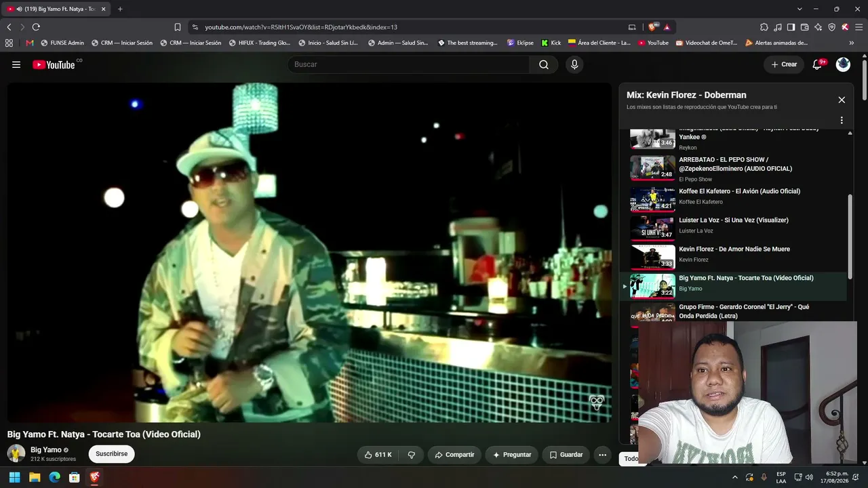Click the Buscar search field
This screenshot has height=488, width=868.
[x=409, y=64]
